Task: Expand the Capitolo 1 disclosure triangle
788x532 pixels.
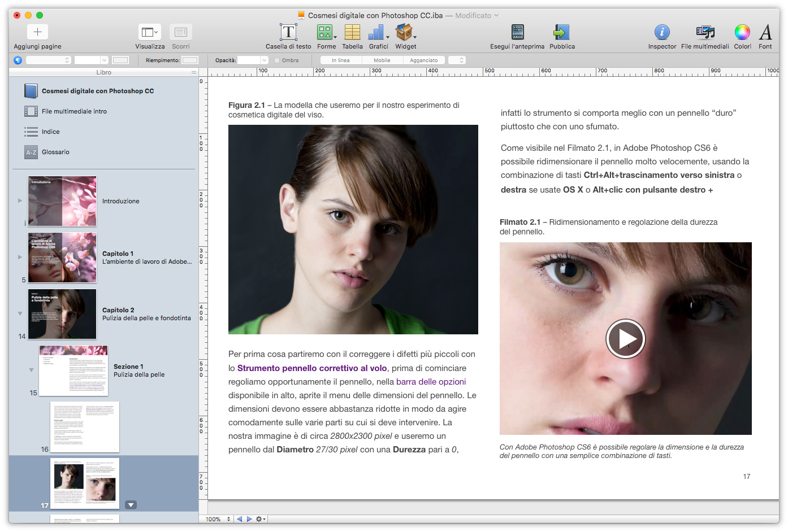Action: click(x=20, y=257)
